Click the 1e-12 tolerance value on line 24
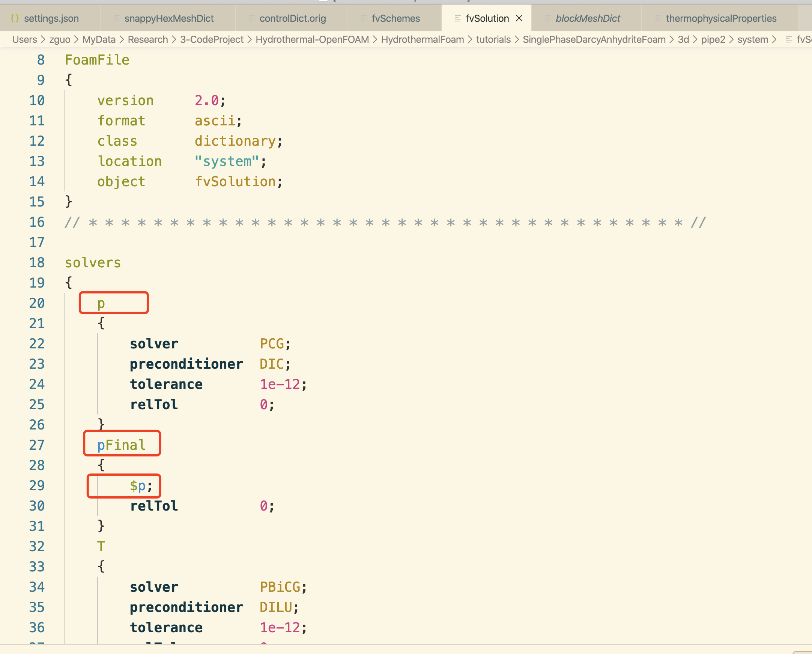 (280, 384)
